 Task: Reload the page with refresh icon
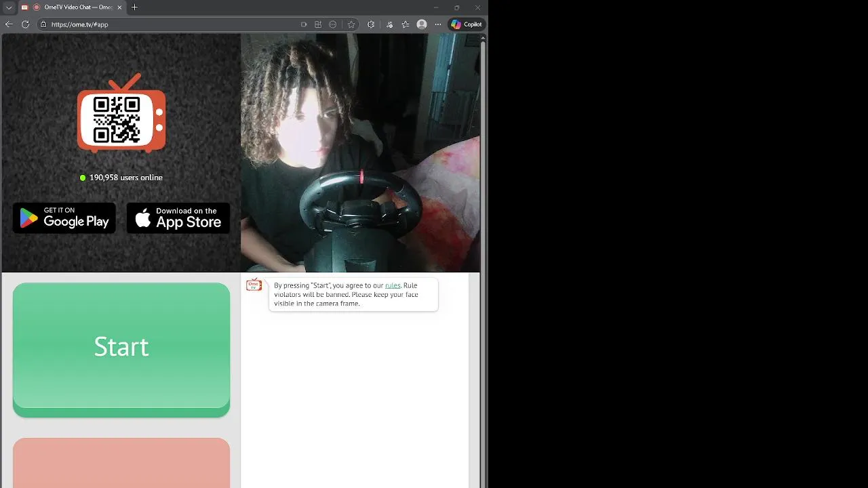tap(25, 24)
